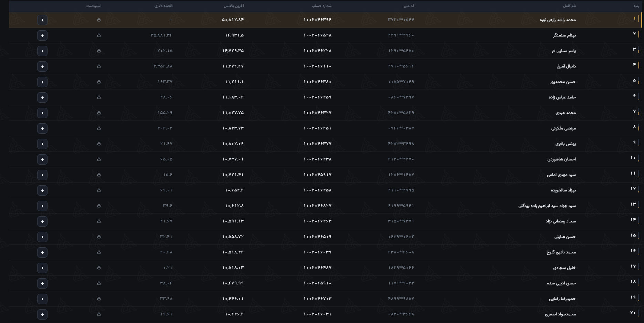Image resolution: width=644 pixels, height=323 pixels.
Task: Click the statement lock for حمیدرضا رضایی
Action: [99, 299]
